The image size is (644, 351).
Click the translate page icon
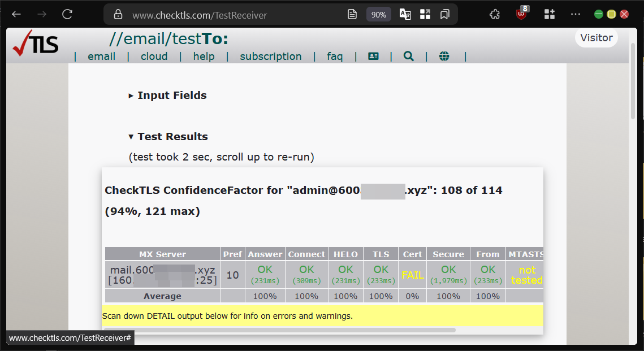pyautogui.click(x=405, y=14)
